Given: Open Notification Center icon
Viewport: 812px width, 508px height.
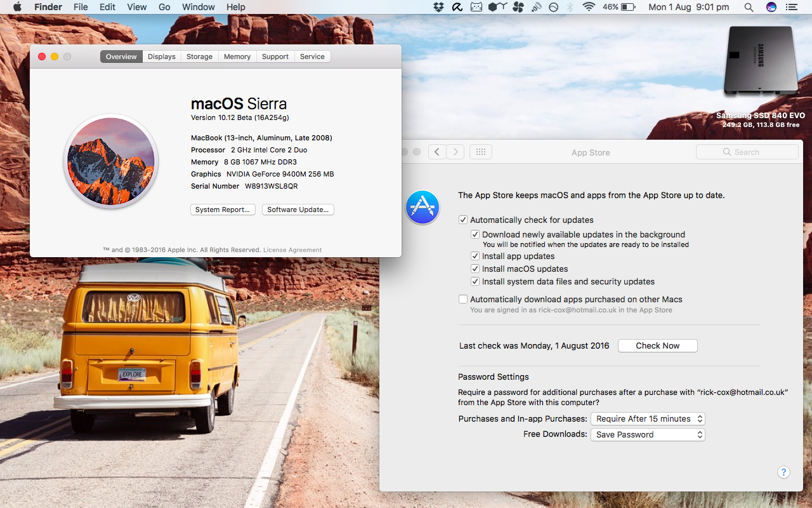Looking at the screenshot, I should click(x=791, y=7).
